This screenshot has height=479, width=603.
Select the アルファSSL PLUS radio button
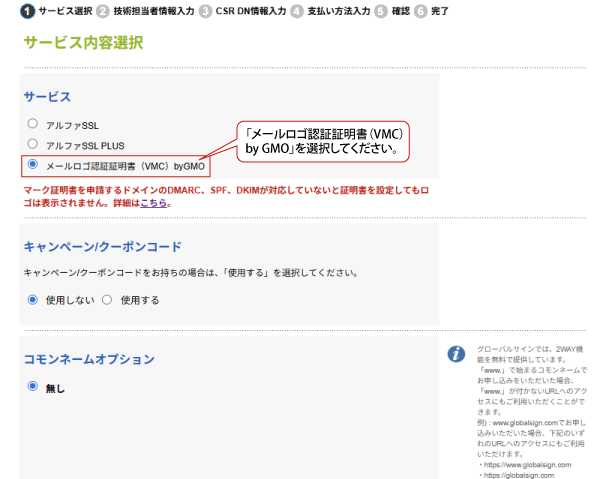(x=33, y=144)
